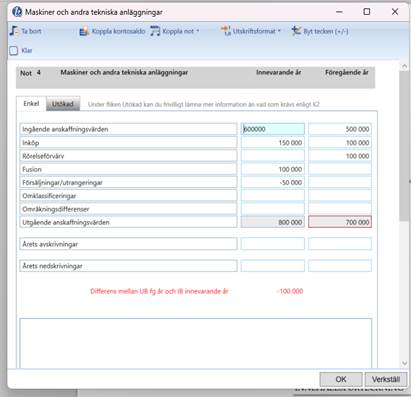Viewport: 411px width, 397px height.
Task: Click Årets nedskrivningar previous year field
Action: pos(340,266)
